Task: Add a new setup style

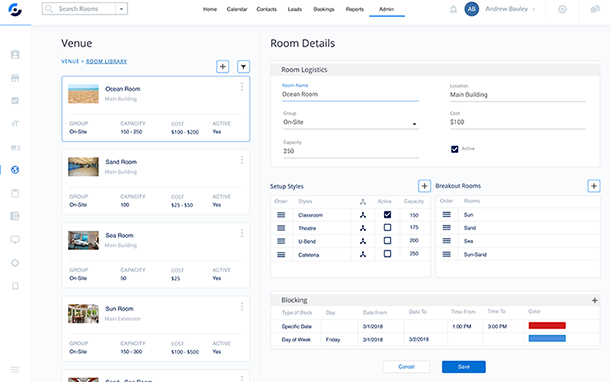Action: coord(424,186)
